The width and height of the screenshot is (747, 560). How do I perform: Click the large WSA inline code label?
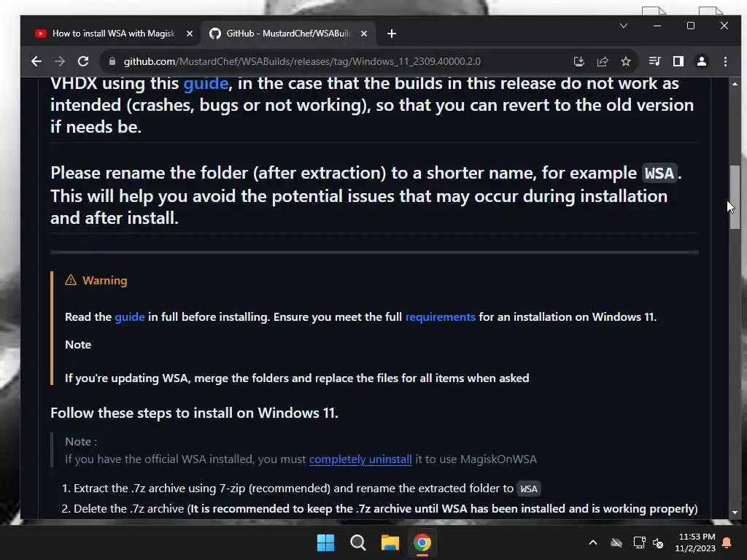[659, 174]
